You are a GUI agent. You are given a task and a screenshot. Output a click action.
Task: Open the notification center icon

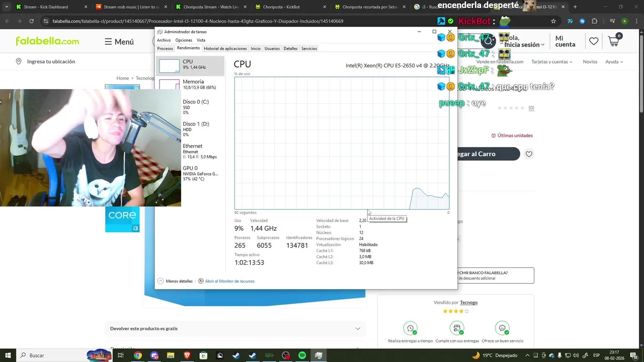tap(634, 355)
